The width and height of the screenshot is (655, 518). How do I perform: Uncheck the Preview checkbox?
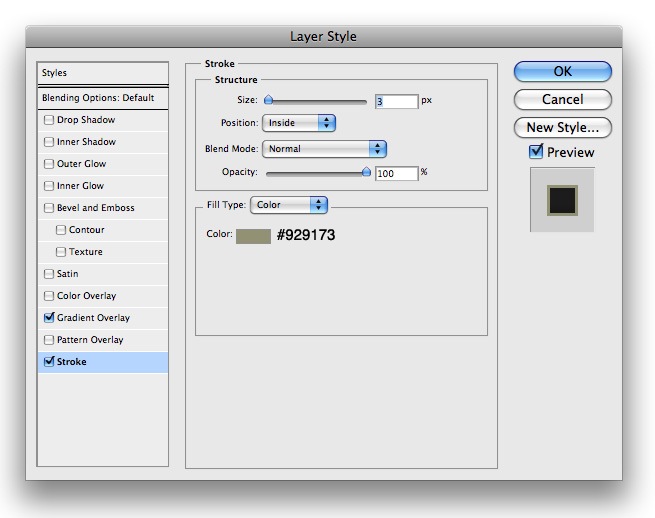coord(536,152)
